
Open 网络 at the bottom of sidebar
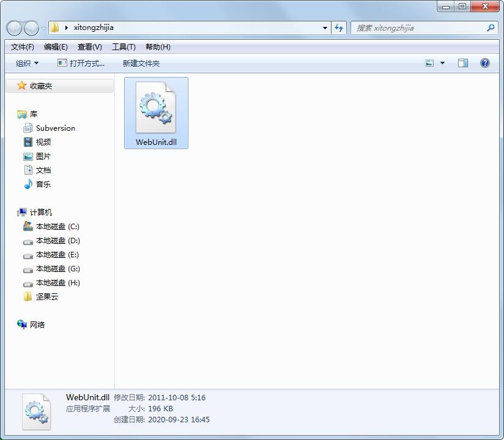37,324
